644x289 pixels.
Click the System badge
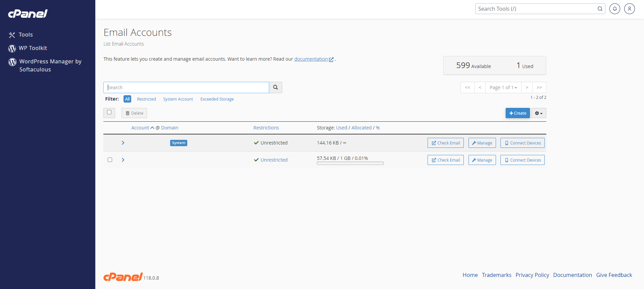pyautogui.click(x=179, y=143)
